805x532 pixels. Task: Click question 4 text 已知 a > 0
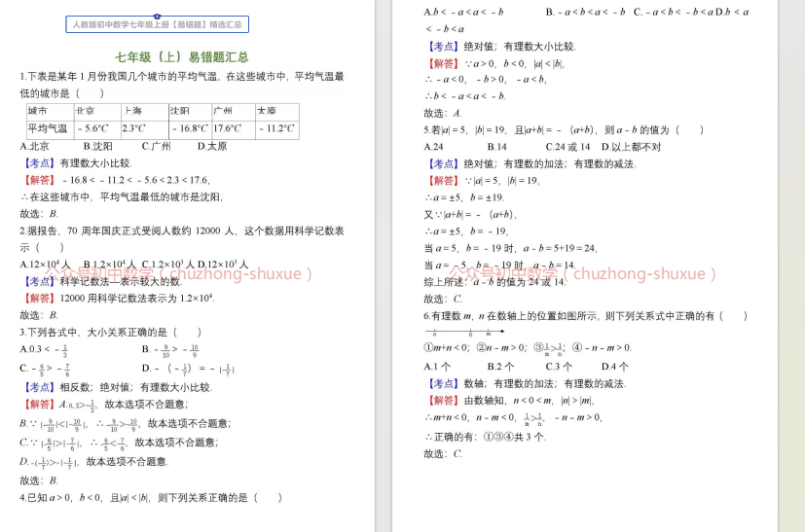136,497
